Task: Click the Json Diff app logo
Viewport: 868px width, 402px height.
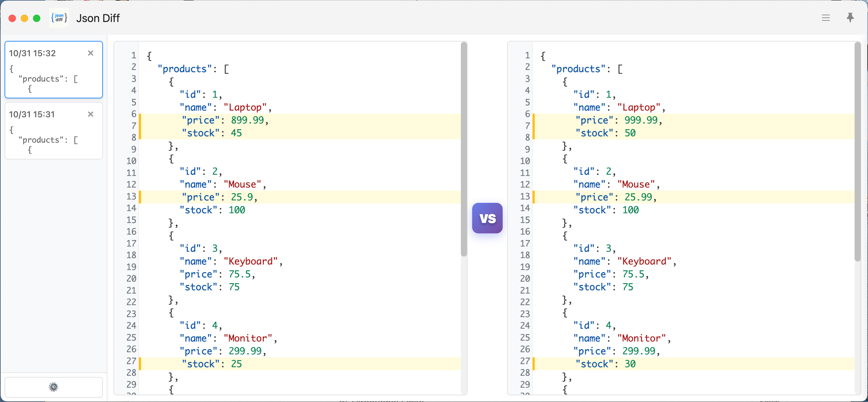Action: pyautogui.click(x=59, y=18)
